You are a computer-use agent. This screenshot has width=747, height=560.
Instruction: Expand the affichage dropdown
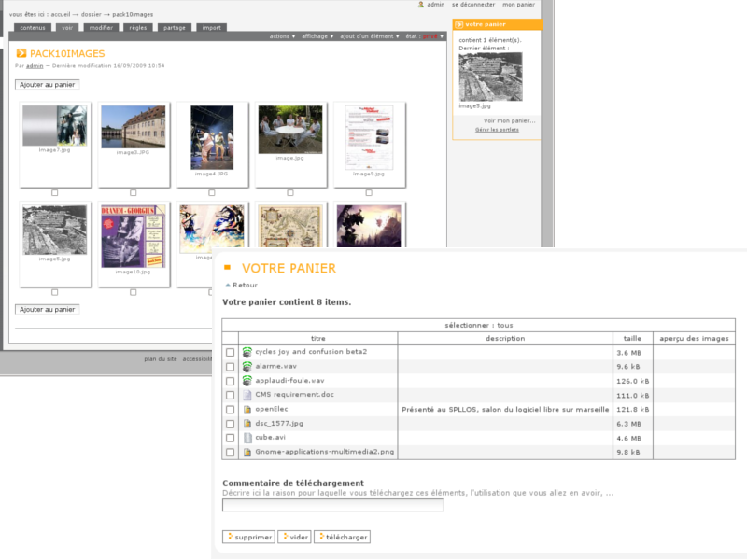pos(317,36)
